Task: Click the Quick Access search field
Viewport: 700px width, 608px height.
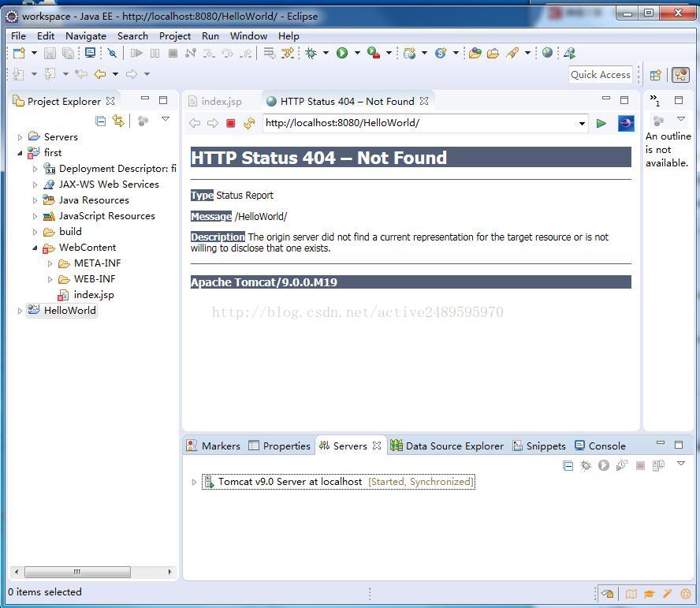Action: point(601,75)
